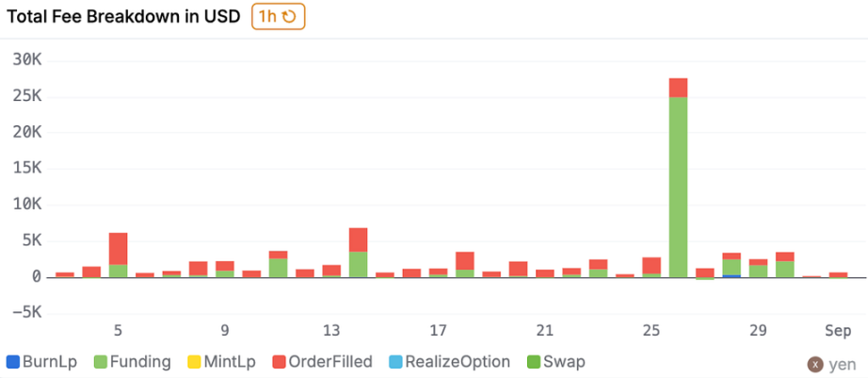Toggle the BurnLp legend series
Image resolution: width=868 pixels, height=378 pixels.
[x=40, y=361]
